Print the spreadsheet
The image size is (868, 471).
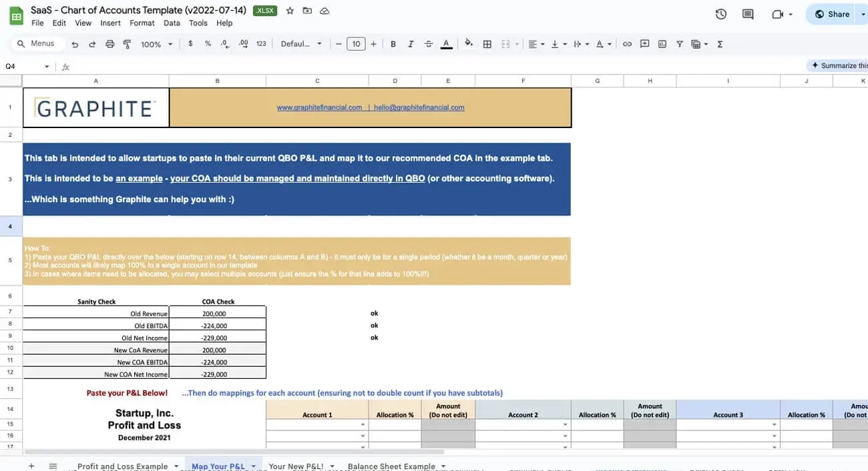coord(110,44)
